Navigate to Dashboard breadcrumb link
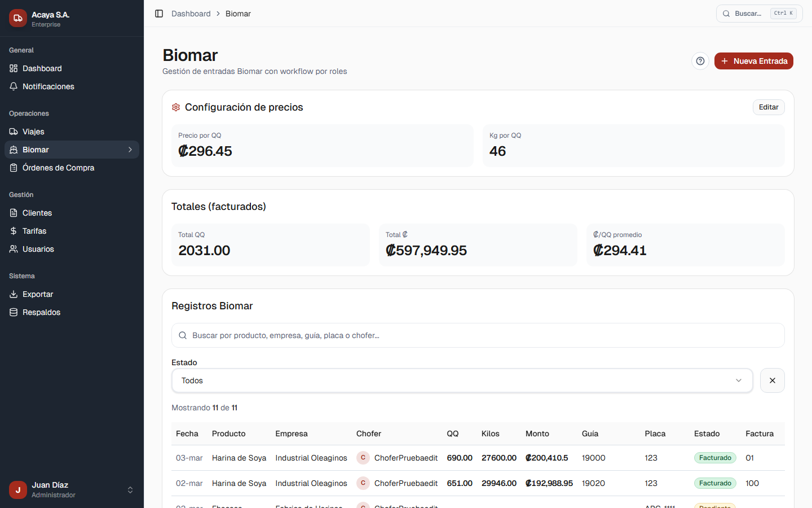The height and width of the screenshot is (508, 812). (x=191, y=14)
